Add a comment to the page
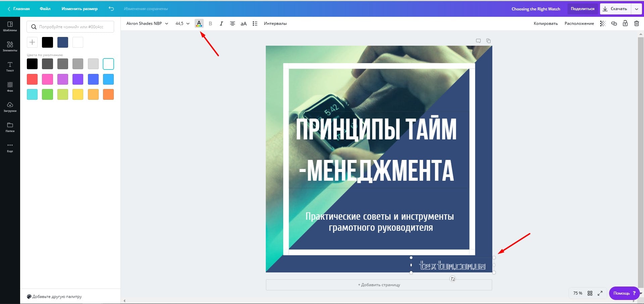Screen dimensions: 644x304 [478, 41]
